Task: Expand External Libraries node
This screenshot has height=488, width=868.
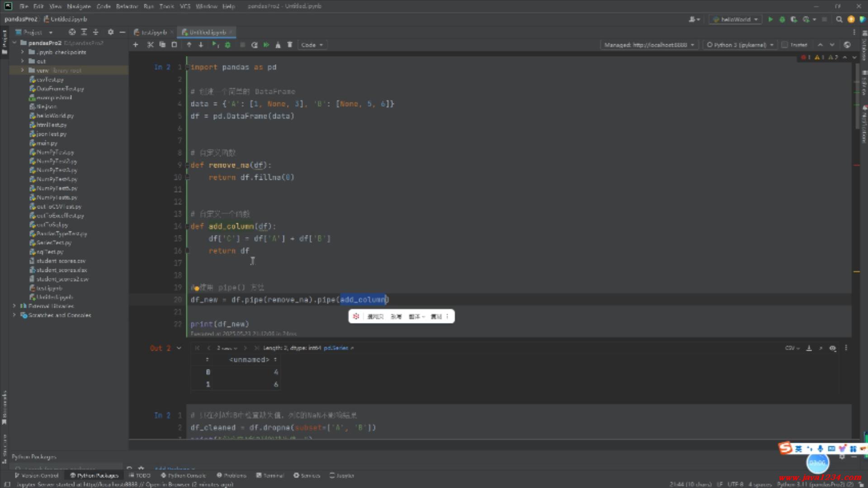Action: 14,306
